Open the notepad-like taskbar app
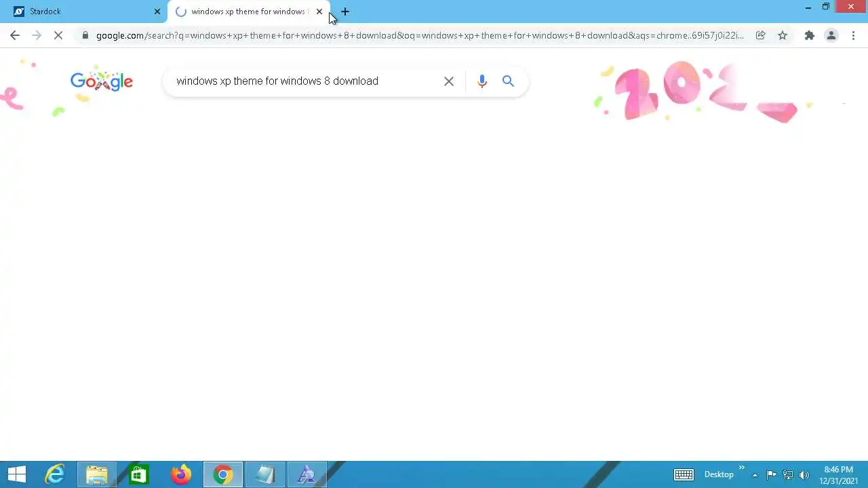 (x=265, y=474)
